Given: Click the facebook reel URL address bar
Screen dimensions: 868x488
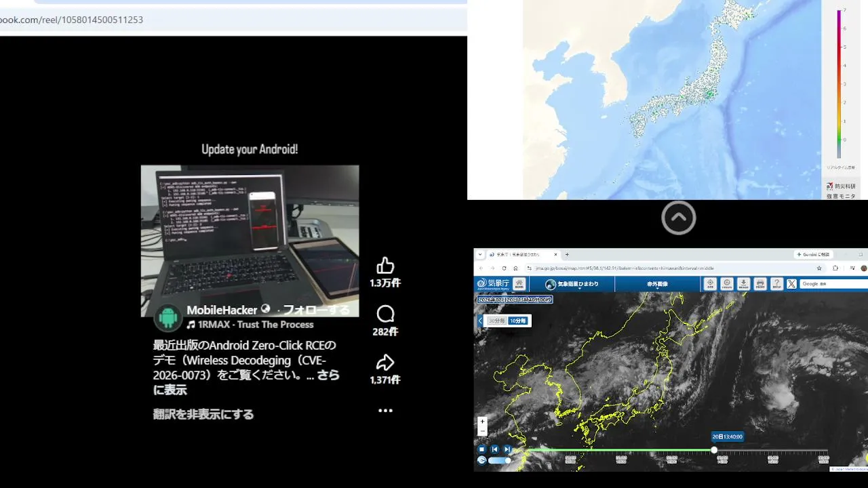Looking at the screenshot, I should click(233, 20).
